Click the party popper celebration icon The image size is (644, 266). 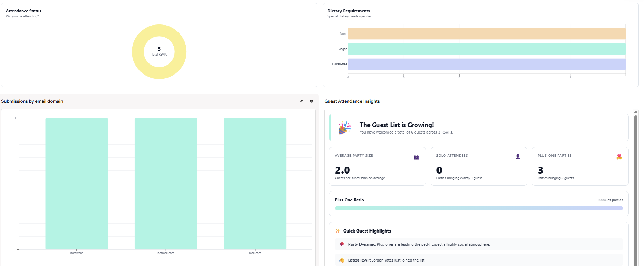(x=345, y=128)
